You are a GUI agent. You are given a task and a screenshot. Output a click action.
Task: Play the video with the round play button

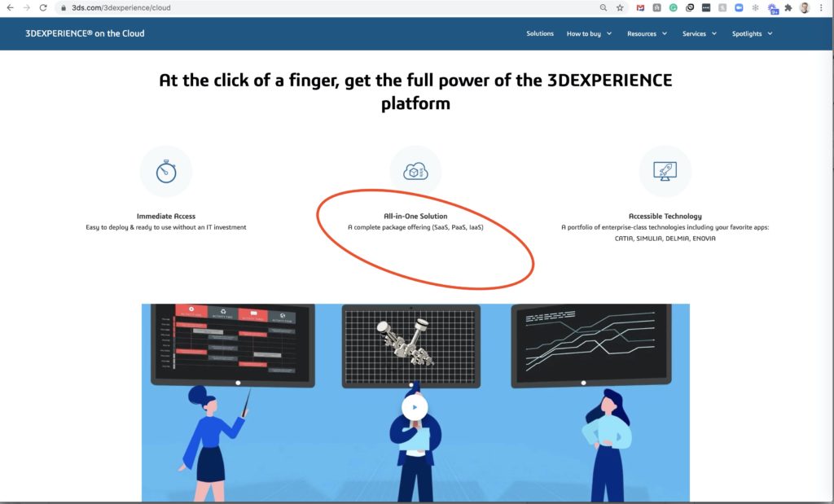(x=415, y=407)
